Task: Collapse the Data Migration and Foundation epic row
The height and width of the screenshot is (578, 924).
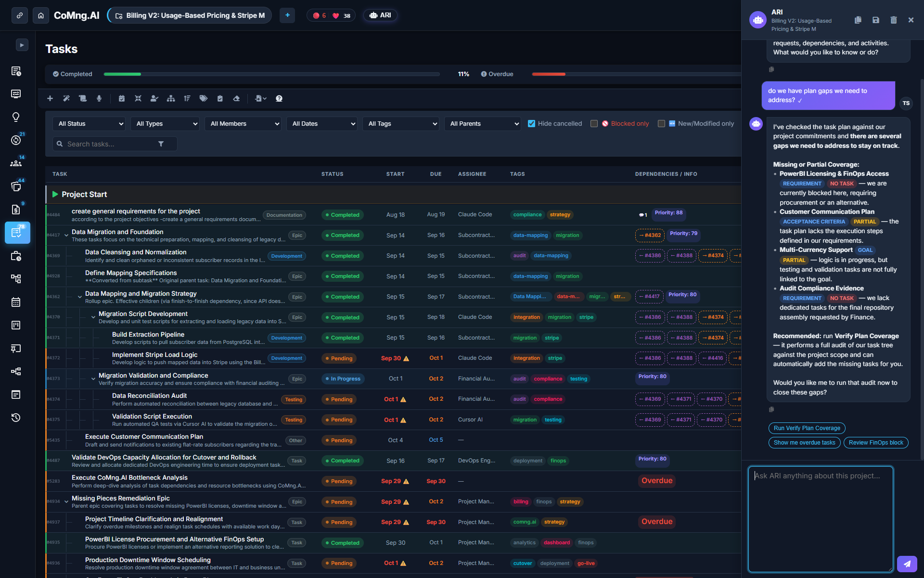Action: (x=66, y=236)
